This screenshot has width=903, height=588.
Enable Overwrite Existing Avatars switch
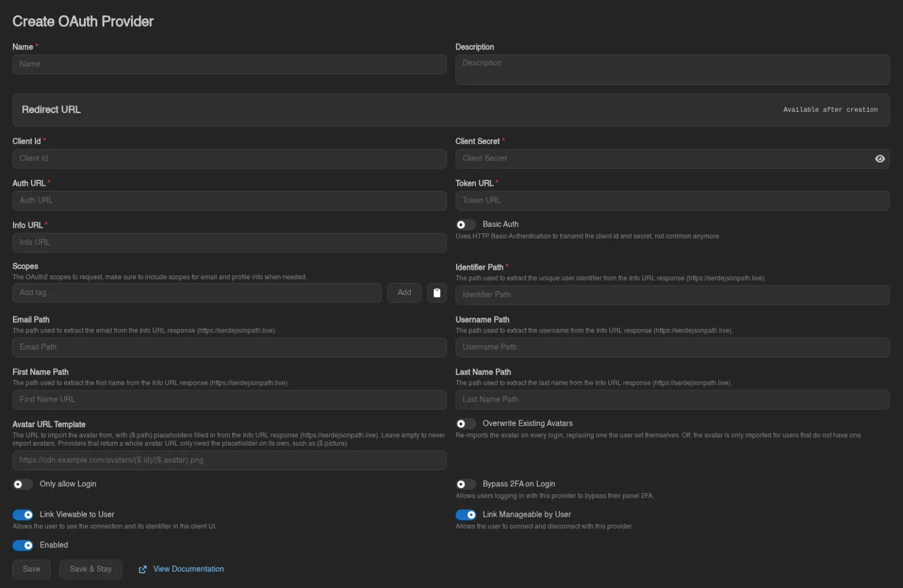pyautogui.click(x=466, y=424)
